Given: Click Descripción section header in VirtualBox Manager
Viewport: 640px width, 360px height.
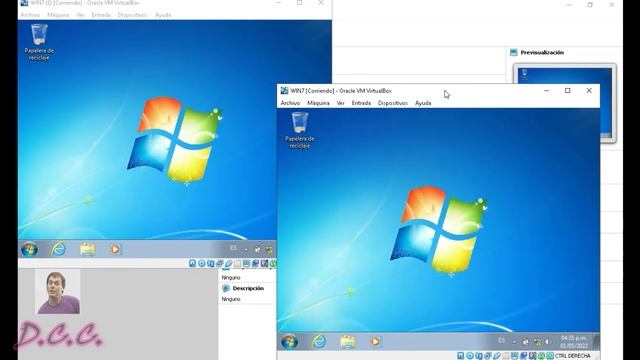Looking at the screenshot, I should [248, 288].
